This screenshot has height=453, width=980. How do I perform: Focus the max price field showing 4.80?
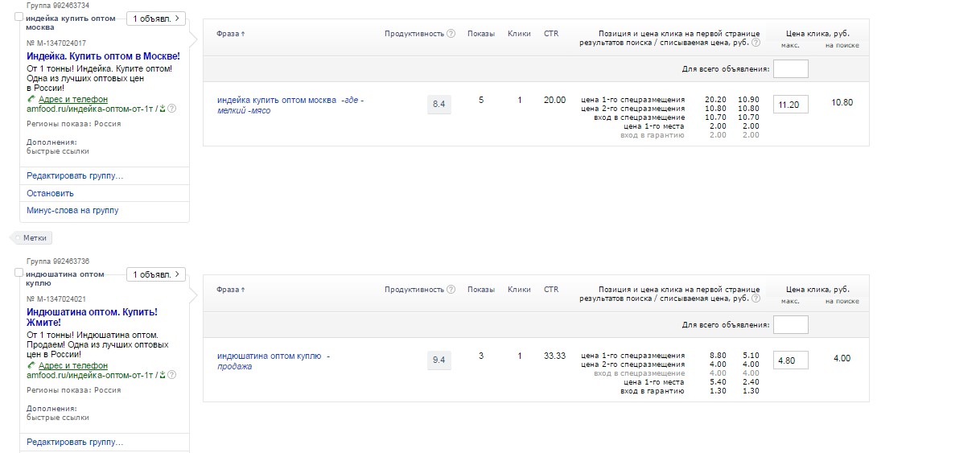point(790,359)
